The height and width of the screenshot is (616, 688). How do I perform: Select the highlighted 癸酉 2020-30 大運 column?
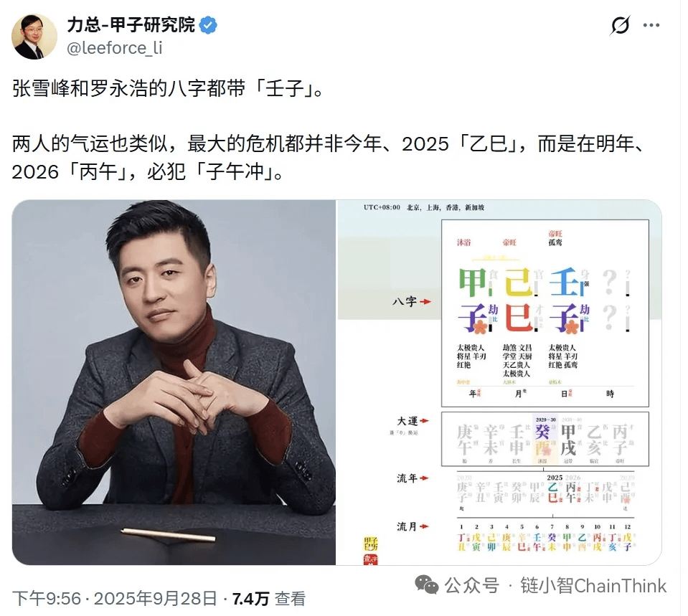[544, 440]
